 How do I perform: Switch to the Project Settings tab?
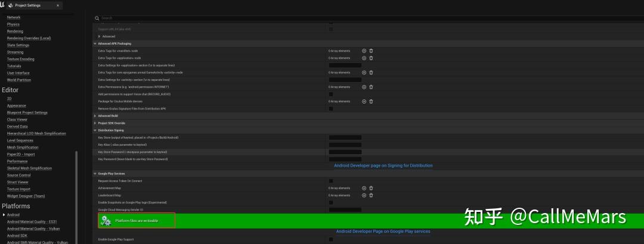[33, 5]
